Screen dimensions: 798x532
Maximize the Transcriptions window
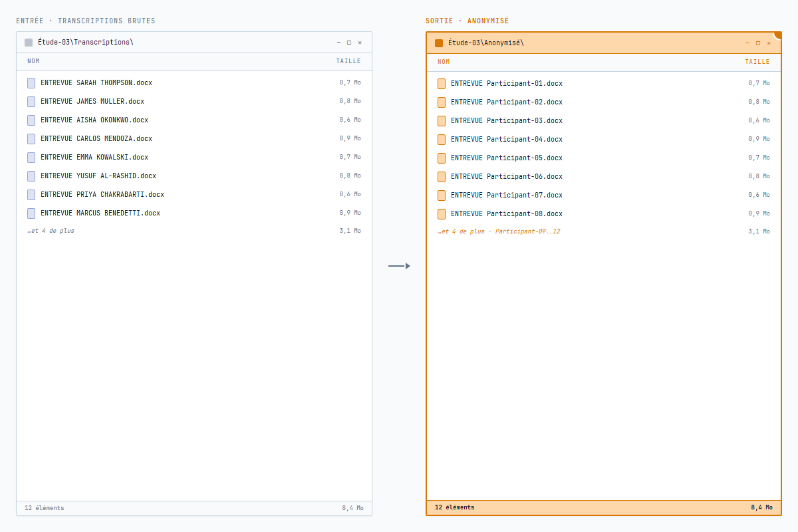pos(349,43)
